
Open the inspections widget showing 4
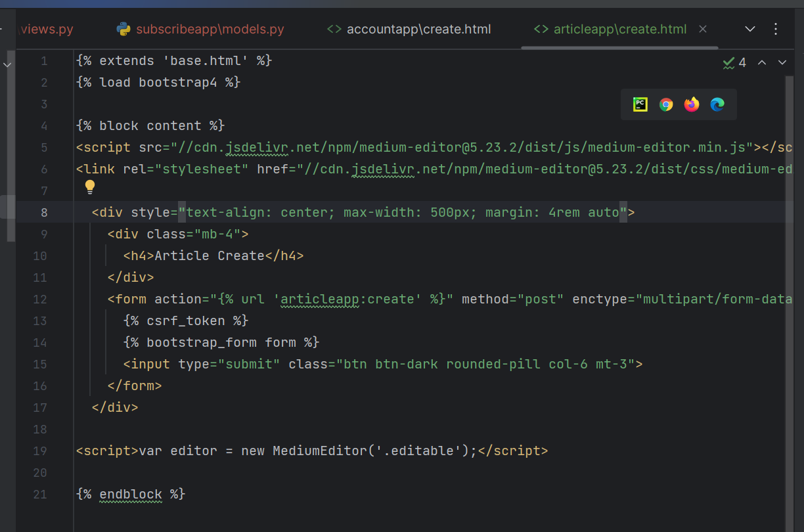(x=734, y=62)
